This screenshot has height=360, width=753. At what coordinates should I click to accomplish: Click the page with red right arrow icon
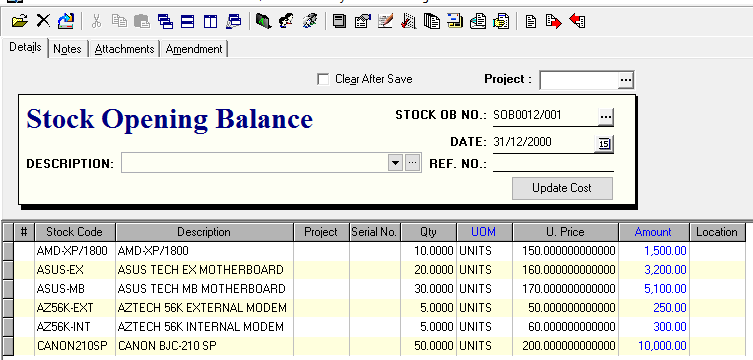554,21
